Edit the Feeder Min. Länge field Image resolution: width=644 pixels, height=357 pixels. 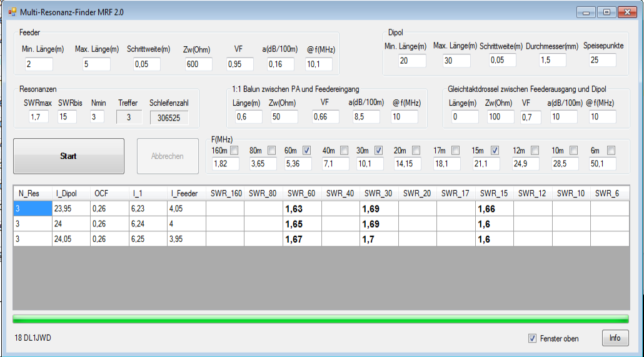(x=39, y=64)
